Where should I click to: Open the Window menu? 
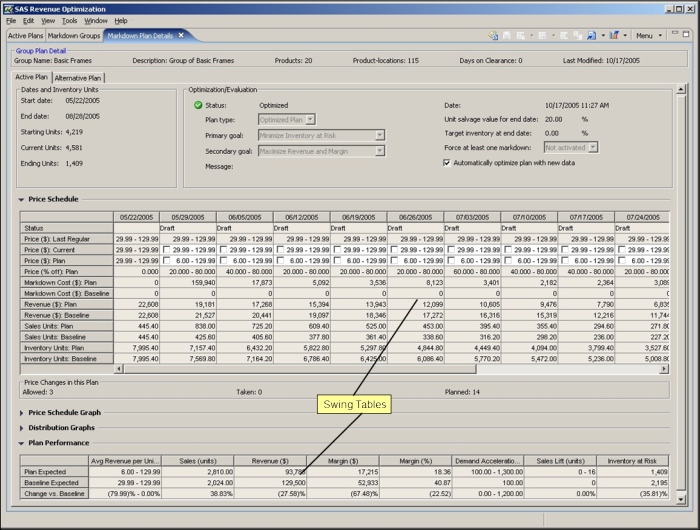(96, 21)
